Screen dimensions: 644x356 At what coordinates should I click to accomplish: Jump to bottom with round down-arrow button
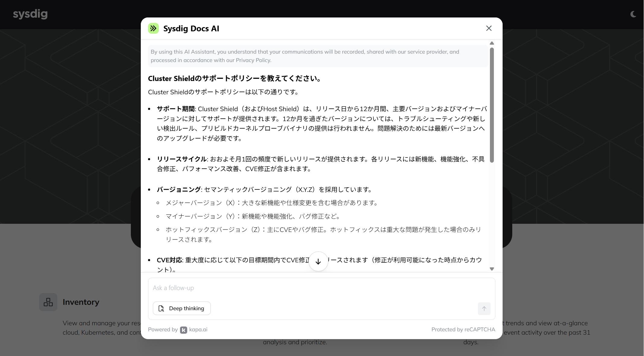click(x=318, y=261)
